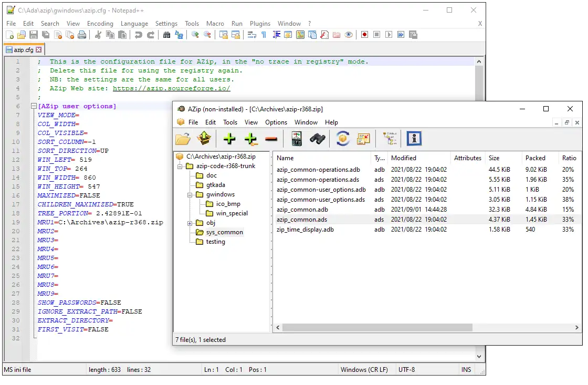
Task: Click the binoculars Find icon in AZip
Action: pos(317,139)
